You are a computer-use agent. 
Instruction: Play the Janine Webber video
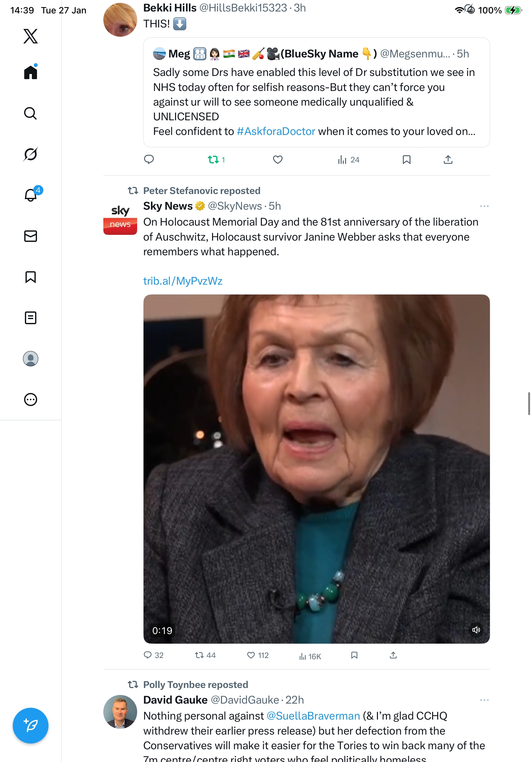[316, 469]
